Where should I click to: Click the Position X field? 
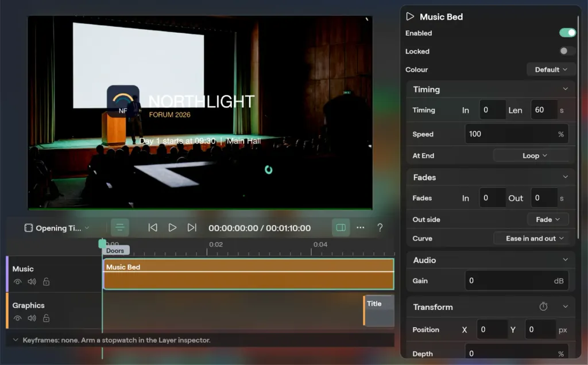pos(492,329)
